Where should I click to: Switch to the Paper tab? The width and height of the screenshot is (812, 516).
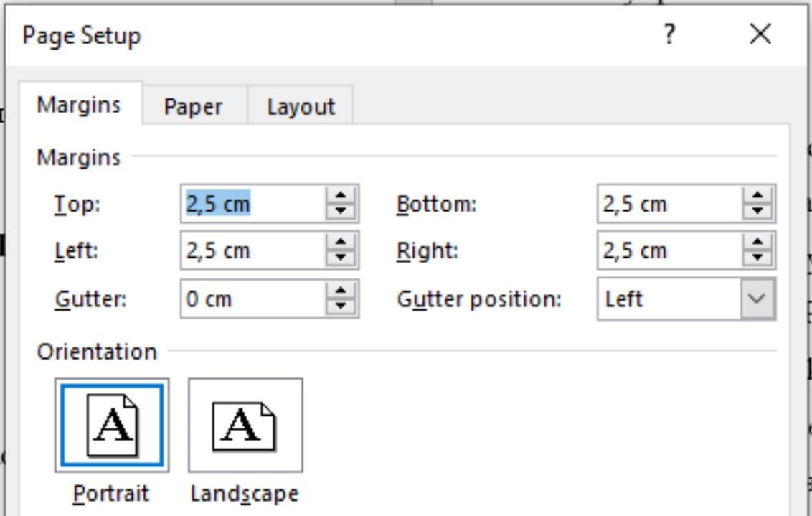click(x=194, y=107)
